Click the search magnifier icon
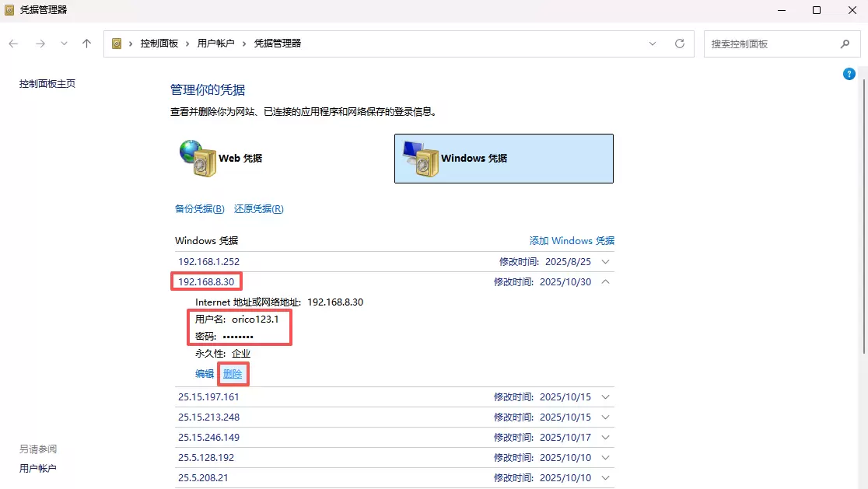 click(845, 44)
